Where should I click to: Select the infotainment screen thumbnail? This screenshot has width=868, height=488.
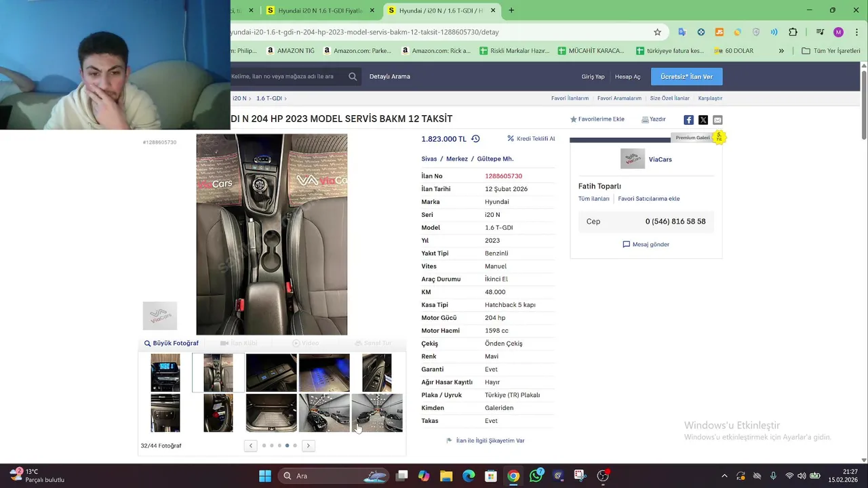point(165,373)
